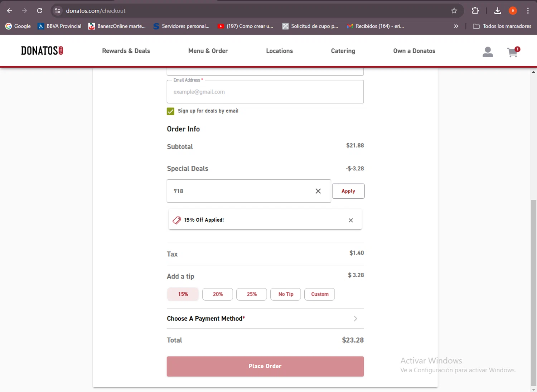Open BanescOnline bookmark
The height and width of the screenshot is (392, 537).
(x=117, y=26)
